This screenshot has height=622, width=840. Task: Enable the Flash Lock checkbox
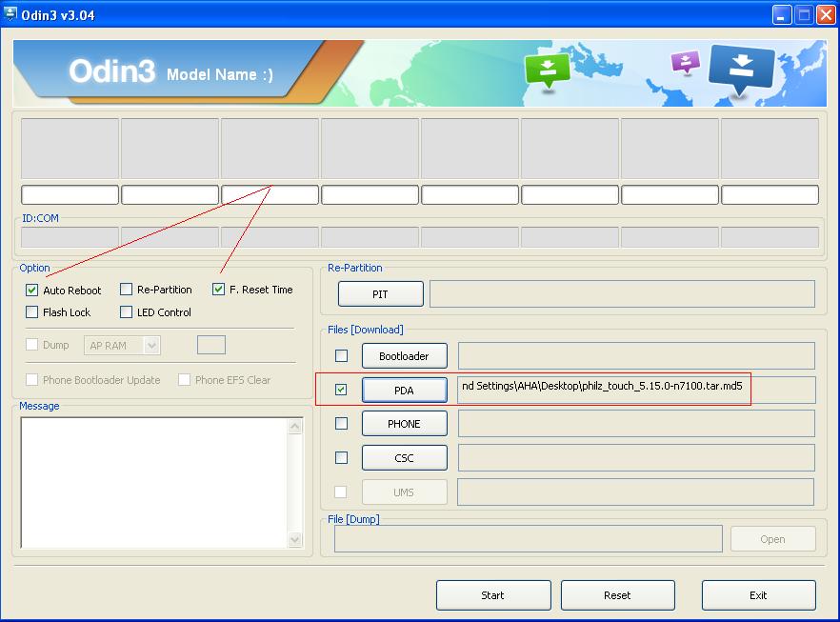tap(31, 311)
